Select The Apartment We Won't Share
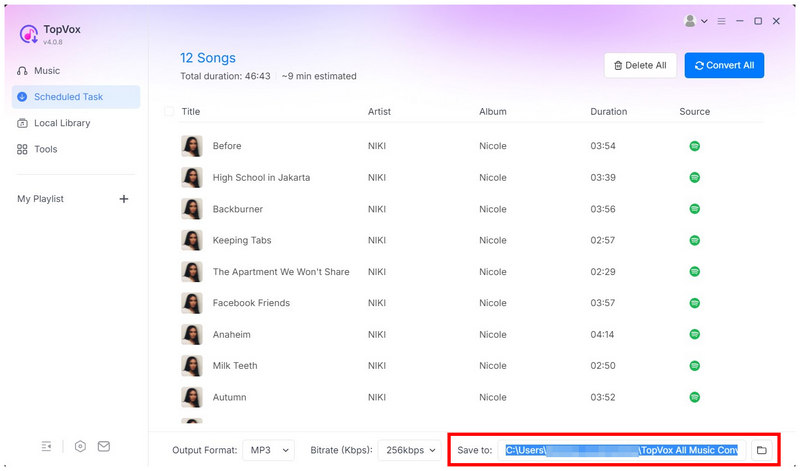 coord(281,272)
